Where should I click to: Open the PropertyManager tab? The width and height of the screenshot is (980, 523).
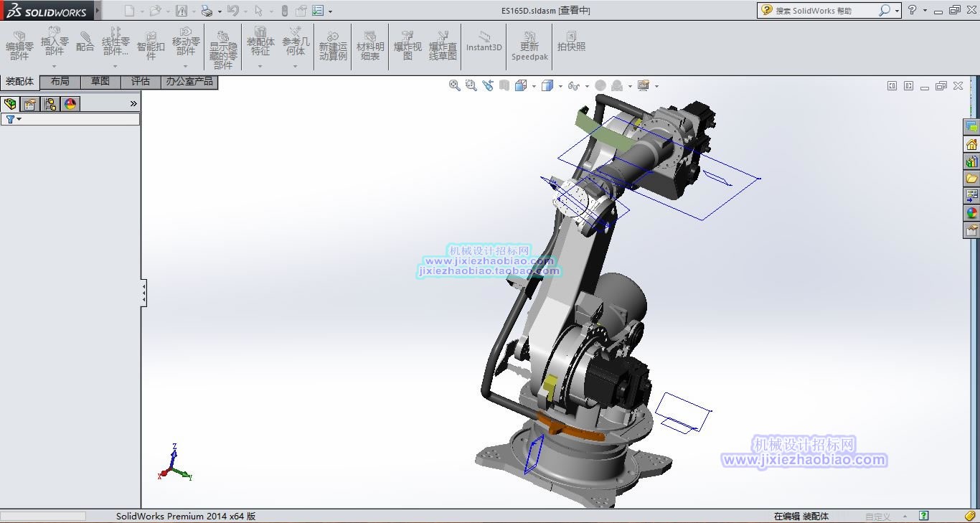(x=30, y=104)
